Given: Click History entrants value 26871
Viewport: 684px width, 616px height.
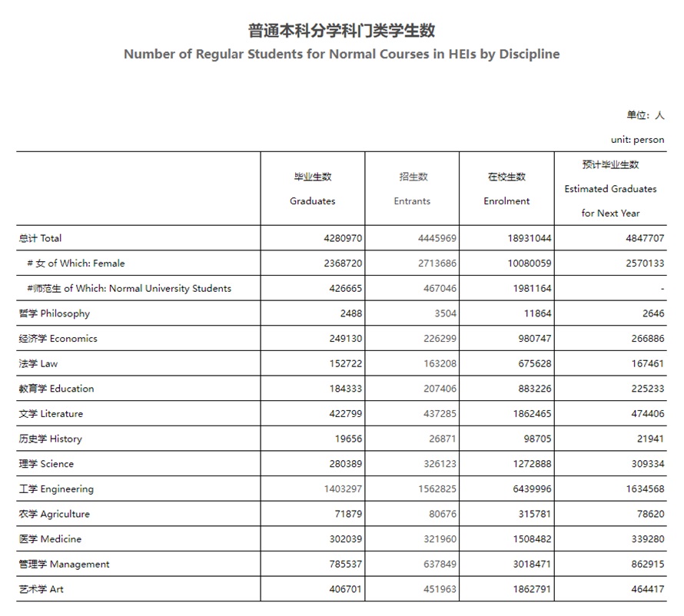Looking at the screenshot, I should pos(443,439).
